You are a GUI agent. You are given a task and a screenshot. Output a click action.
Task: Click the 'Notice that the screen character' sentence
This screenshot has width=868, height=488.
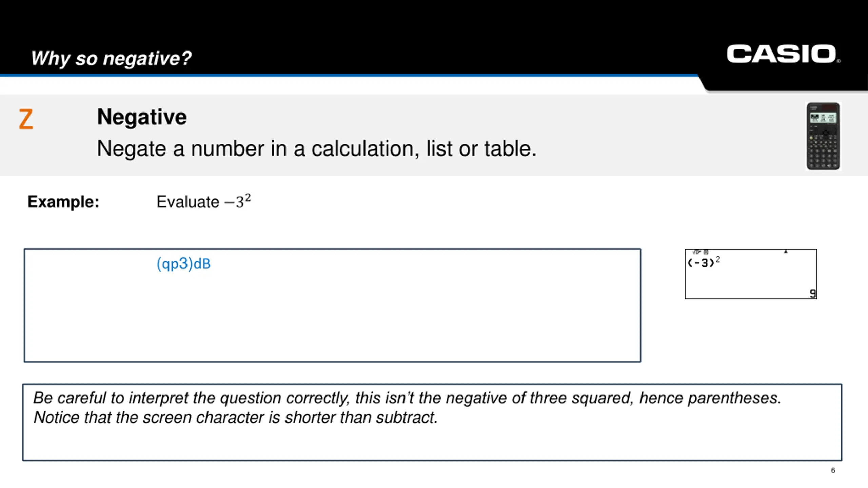point(235,418)
